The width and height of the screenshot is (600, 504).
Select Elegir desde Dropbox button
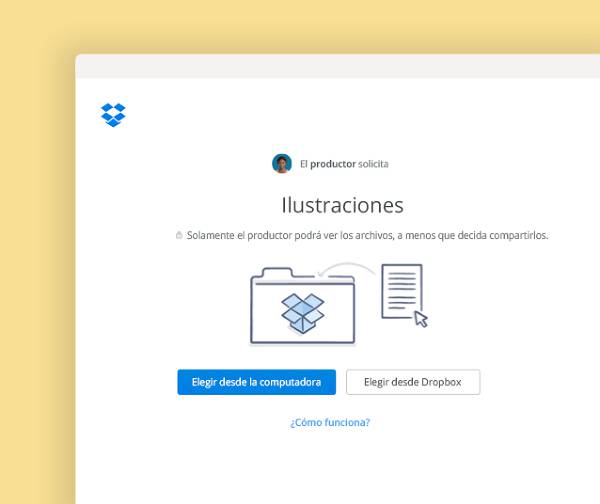413,382
